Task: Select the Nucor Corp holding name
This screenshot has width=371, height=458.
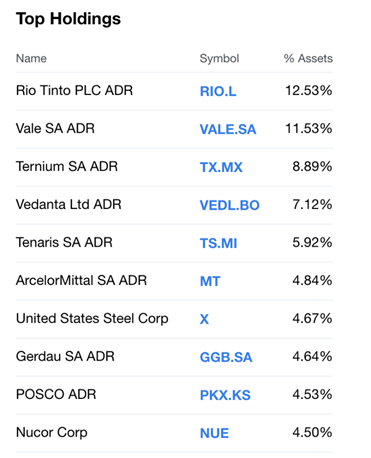Action: click(x=52, y=433)
